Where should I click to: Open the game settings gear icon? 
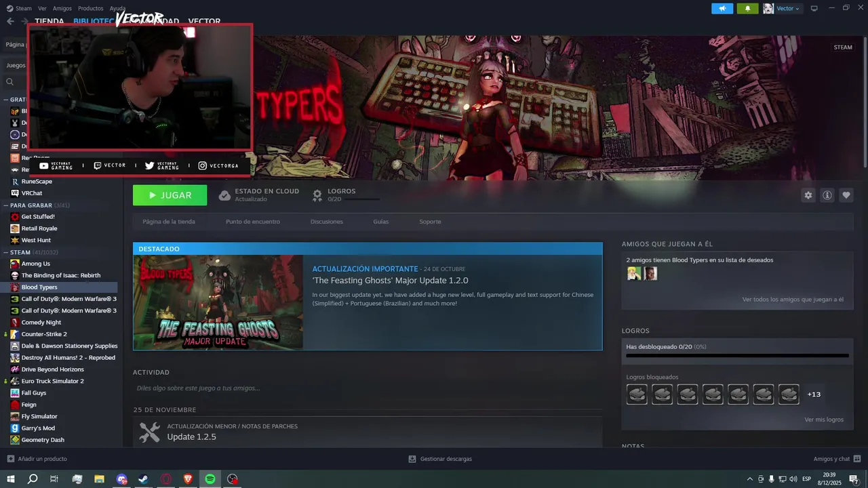click(808, 195)
